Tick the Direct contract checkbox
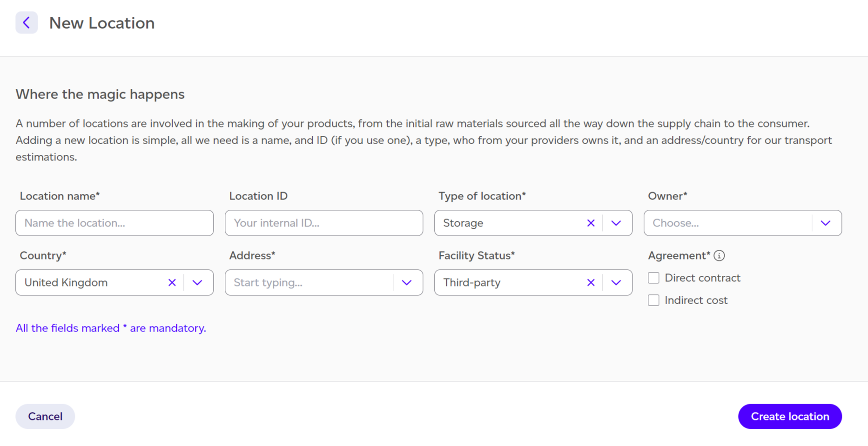Image resolution: width=868 pixels, height=446 pixels. coord(653,278)
